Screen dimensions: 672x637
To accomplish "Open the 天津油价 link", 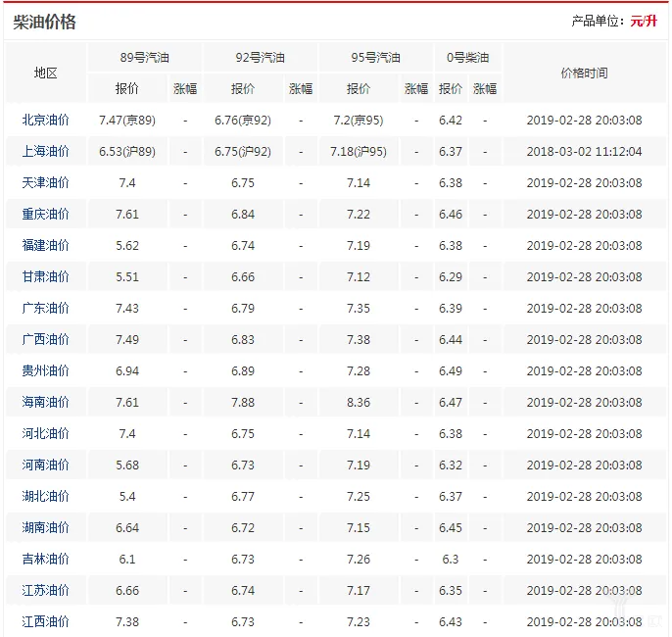I will tap(45, 182).
